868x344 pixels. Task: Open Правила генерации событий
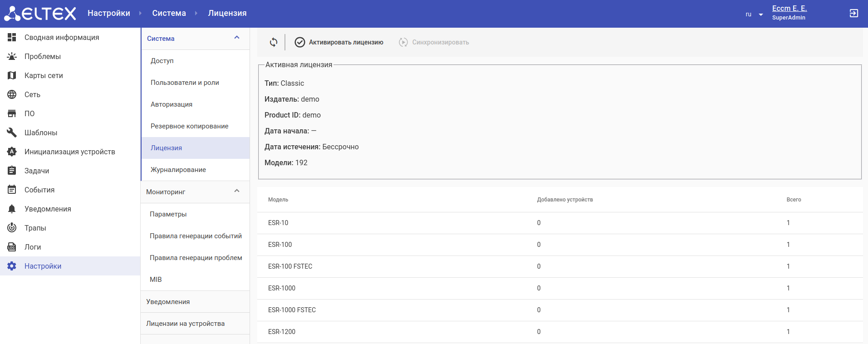(x=196, y=236)
